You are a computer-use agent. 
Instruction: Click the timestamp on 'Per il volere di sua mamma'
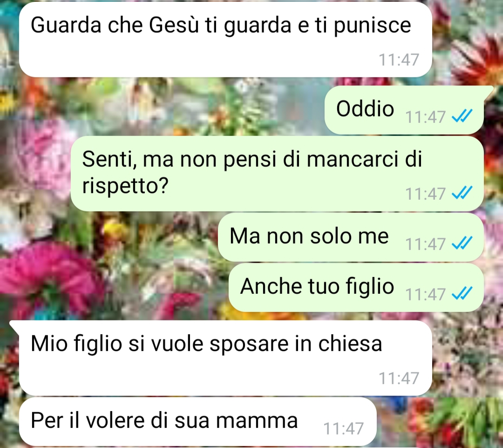click(343, 428)
